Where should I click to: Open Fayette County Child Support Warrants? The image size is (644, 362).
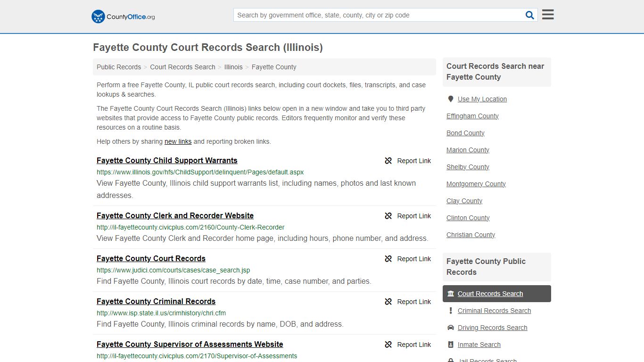[x=167, y=161]
